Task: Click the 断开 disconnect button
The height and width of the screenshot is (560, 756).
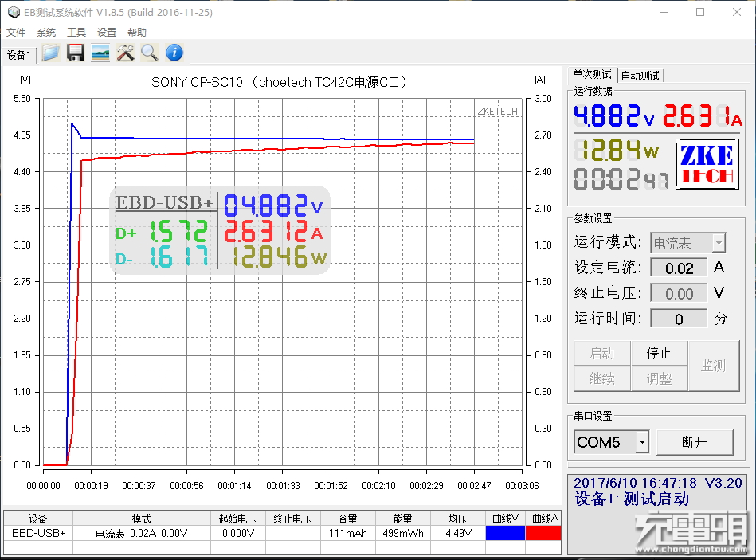Action: [x=695, y=442]
